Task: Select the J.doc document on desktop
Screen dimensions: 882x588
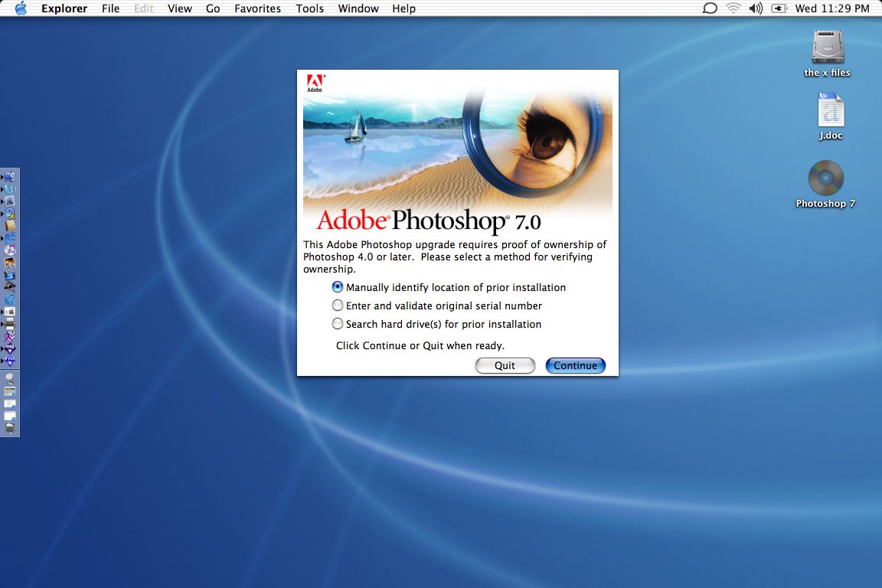Action: (830, 110)
